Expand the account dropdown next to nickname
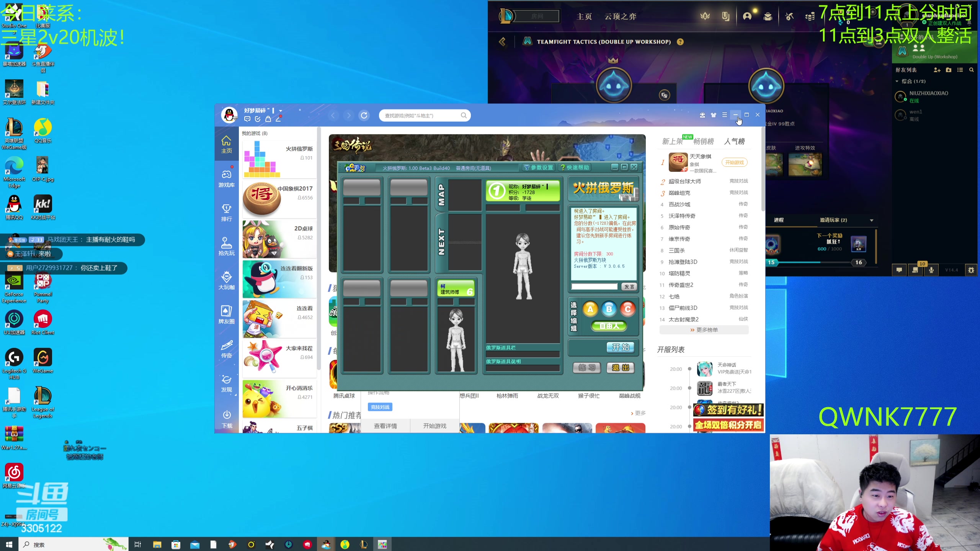 [x=281, y=111]
